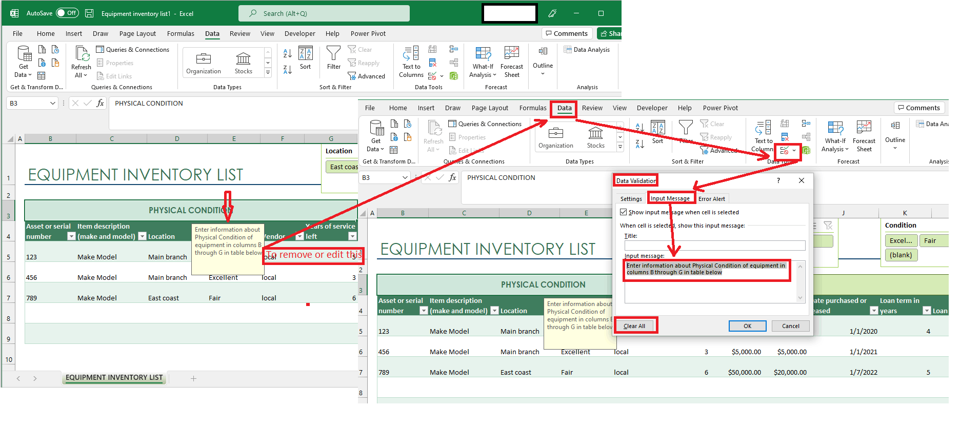
Task: Expand Data Types gallery in Equipment inventory list1 window
Action: (268, 73)
